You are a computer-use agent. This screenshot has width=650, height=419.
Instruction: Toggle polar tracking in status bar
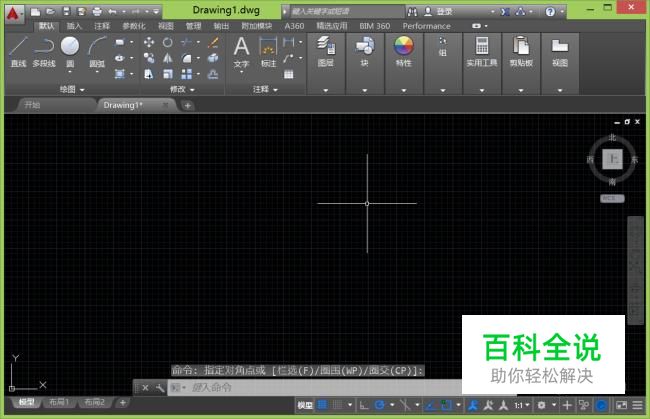pos(379,405)
